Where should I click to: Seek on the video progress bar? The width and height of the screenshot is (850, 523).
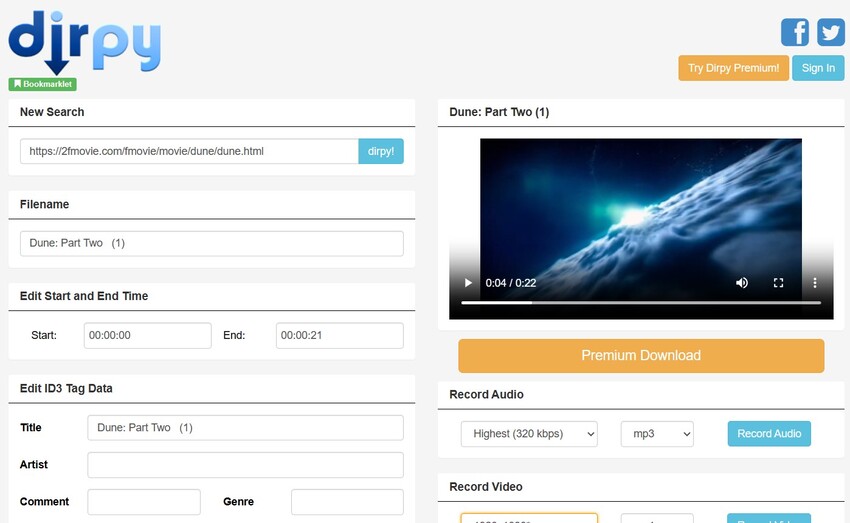[641, 303]
